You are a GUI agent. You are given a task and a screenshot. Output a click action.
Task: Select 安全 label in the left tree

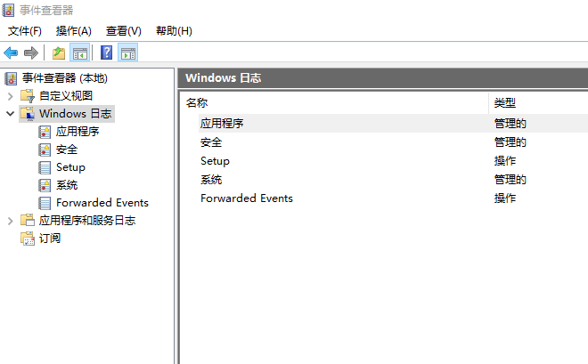click(x=67, y=150)
